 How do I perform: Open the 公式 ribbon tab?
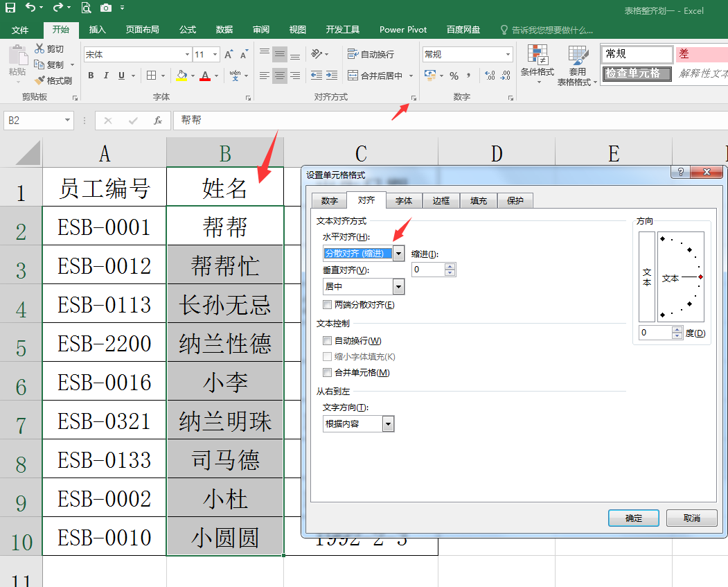pos(188,30)
